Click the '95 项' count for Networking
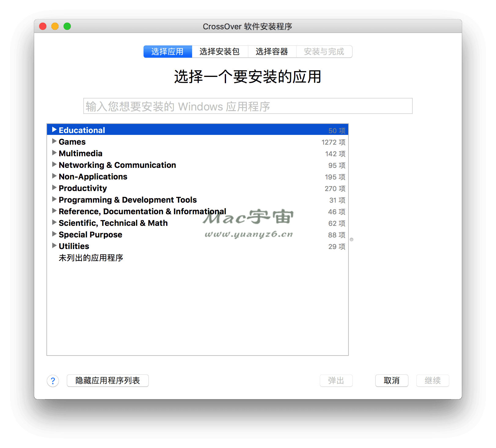The image size is (496, 448). pos(337,165)
